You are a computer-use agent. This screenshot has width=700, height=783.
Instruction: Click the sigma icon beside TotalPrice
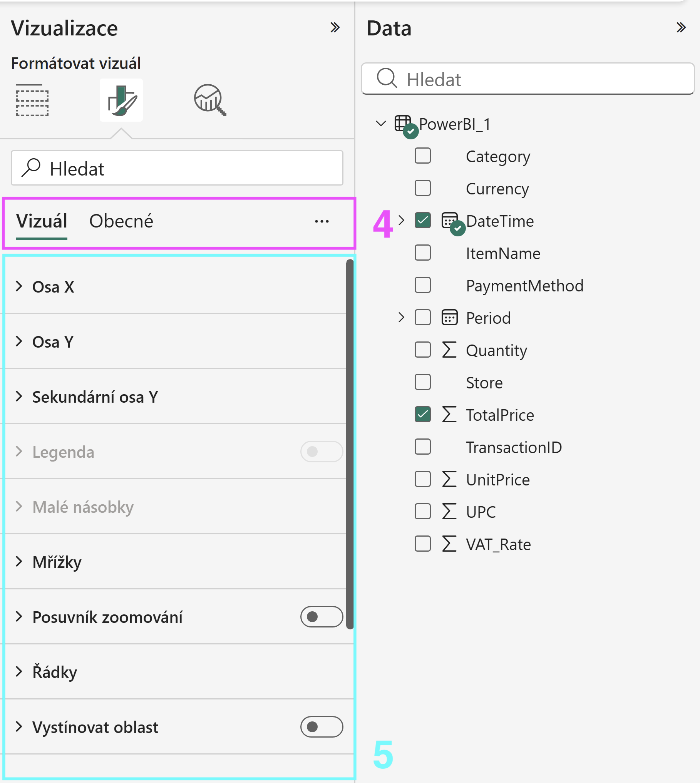coord(449,415)
